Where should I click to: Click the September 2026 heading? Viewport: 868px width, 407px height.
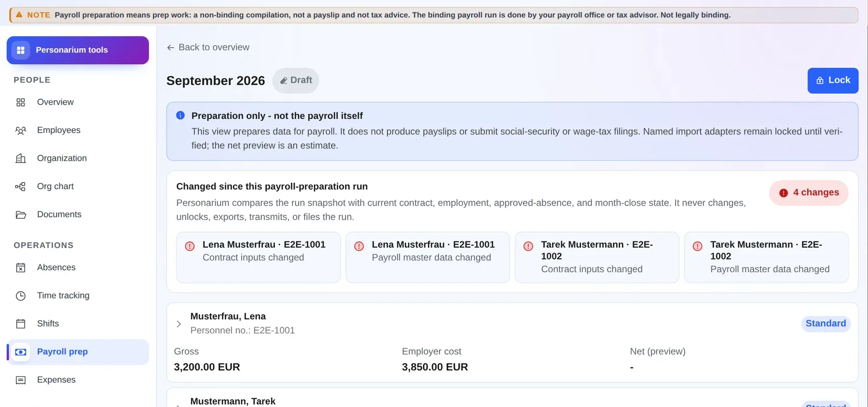216,80
